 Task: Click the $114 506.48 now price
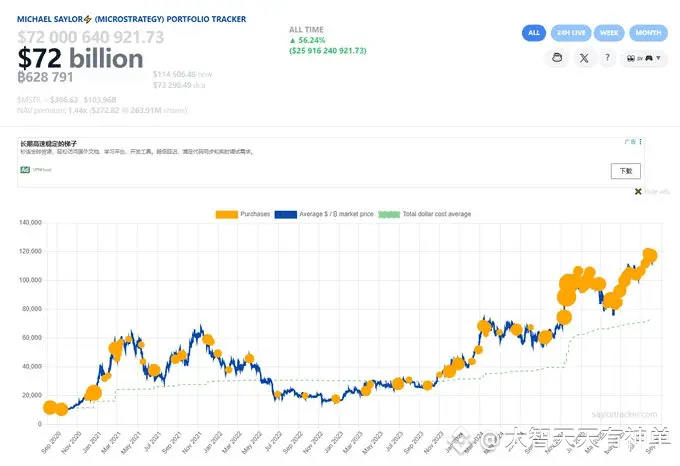tap(183, 75)
